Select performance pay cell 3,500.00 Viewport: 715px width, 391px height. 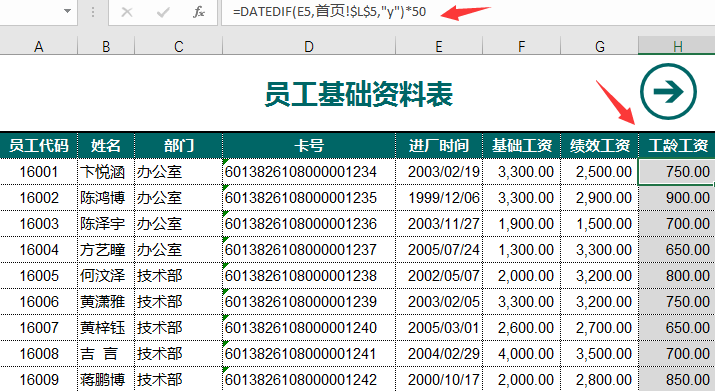point(599,354)
